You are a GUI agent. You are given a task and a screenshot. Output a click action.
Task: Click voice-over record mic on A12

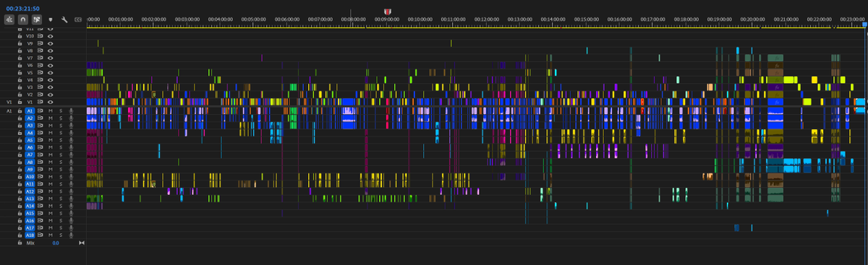tap(71, 191)
